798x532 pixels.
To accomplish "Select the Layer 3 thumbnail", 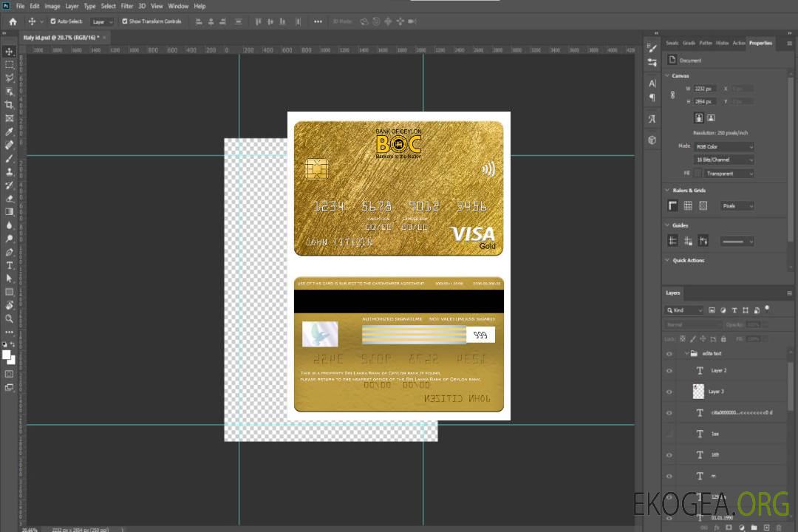I will pos(698,392).
